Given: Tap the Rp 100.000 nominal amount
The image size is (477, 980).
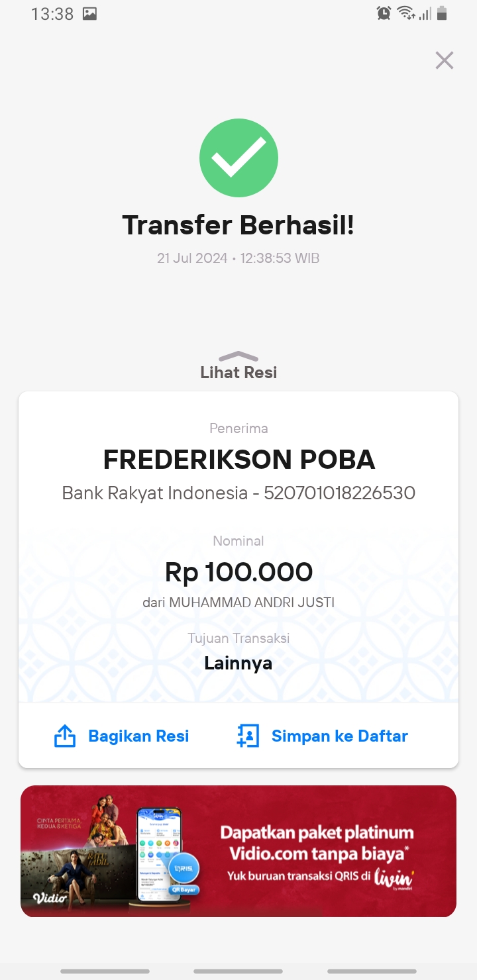Looking at the screenshot, I should pyautogui.click(x=238, y=572).
